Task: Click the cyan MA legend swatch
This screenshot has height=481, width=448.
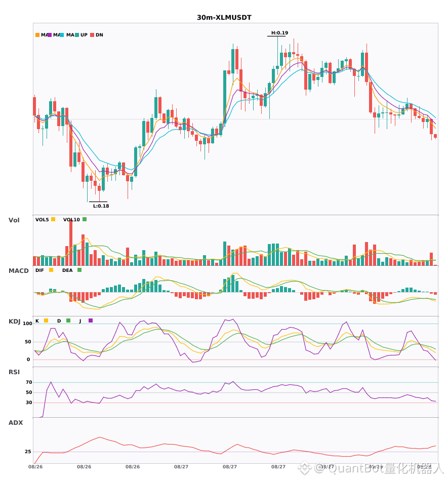Action: point(62,35)
